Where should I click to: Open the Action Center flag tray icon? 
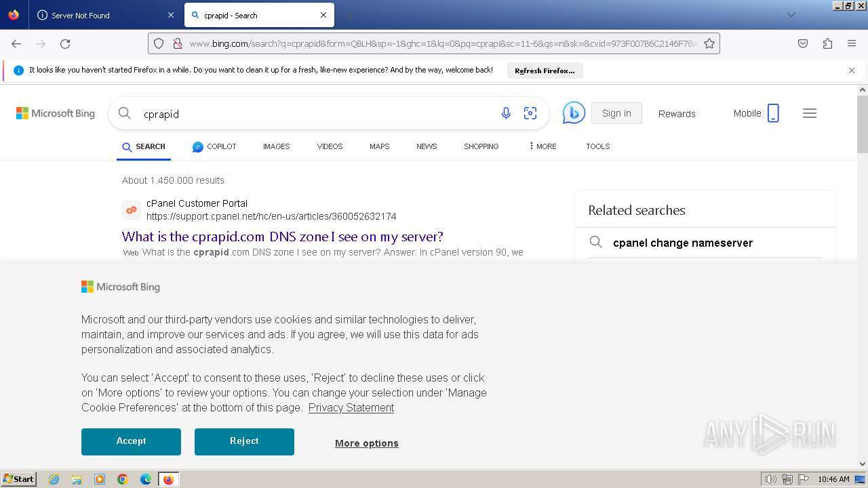(804, 479)
